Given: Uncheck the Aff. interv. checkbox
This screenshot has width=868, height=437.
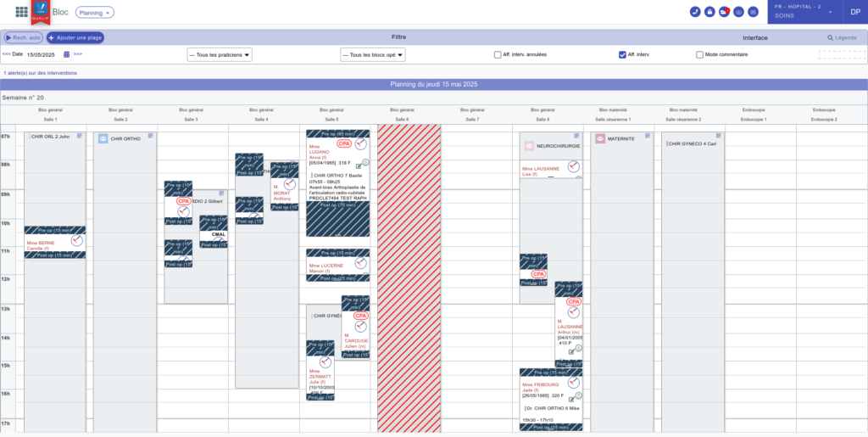Looking at the screenshot, I should [622, 54].
